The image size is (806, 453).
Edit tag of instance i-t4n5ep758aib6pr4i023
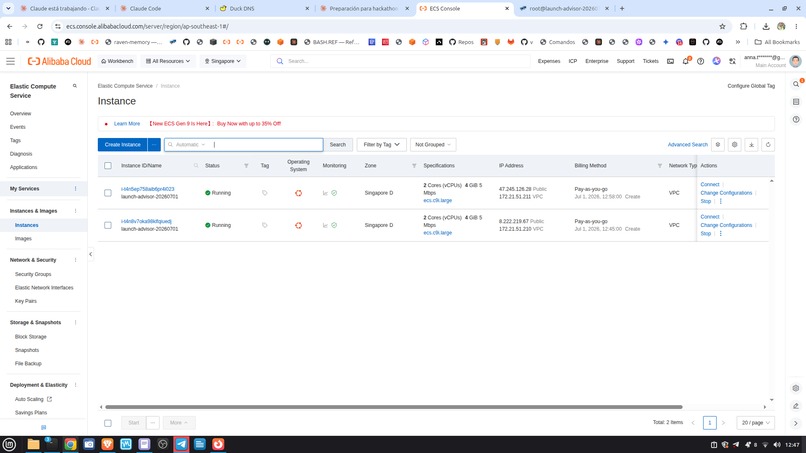coord(265,193)
